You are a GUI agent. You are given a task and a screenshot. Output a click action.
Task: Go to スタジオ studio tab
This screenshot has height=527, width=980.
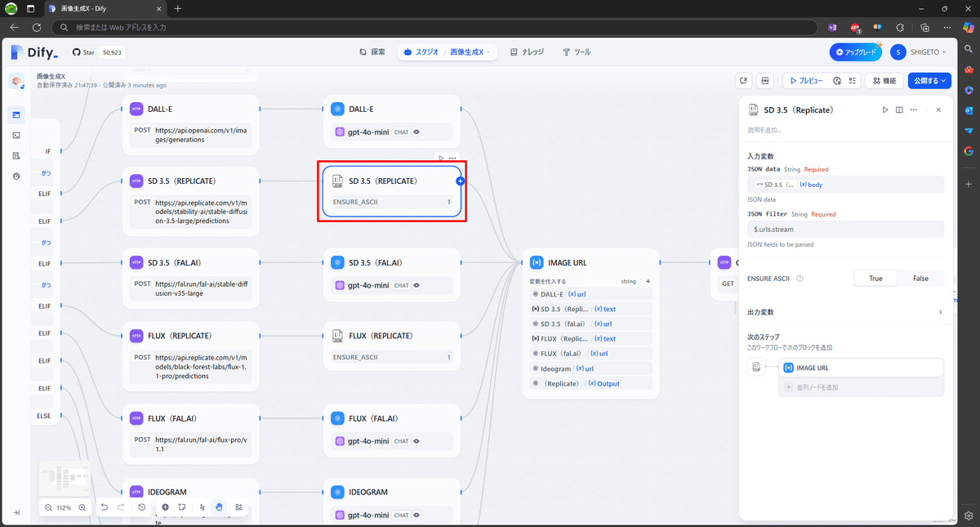point(421,52)
